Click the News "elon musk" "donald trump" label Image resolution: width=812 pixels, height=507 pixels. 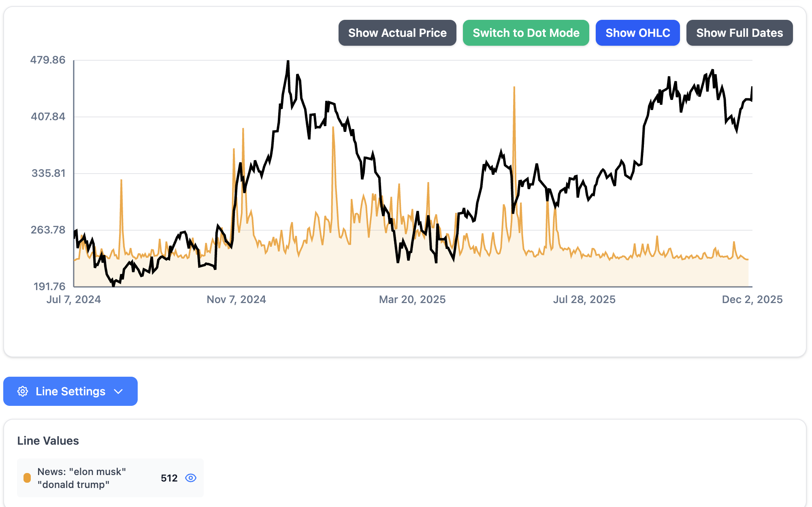(82, 478)
